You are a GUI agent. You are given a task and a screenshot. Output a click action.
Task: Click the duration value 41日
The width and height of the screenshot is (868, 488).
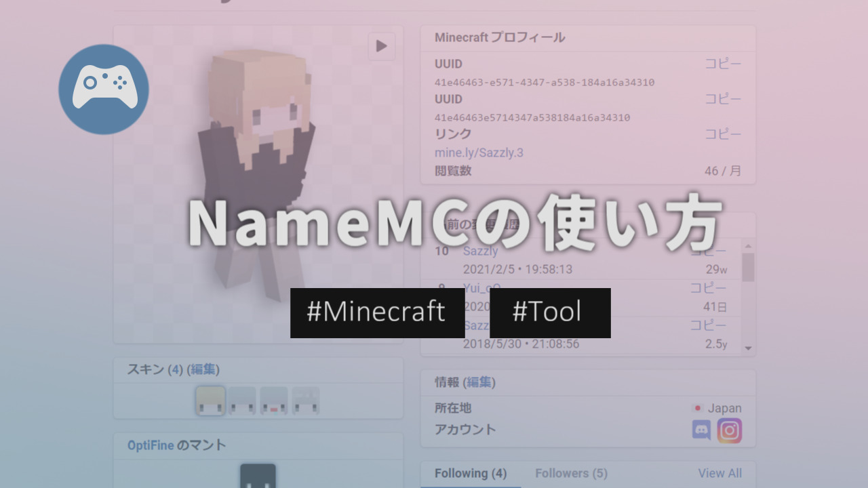tap(715, 306)
